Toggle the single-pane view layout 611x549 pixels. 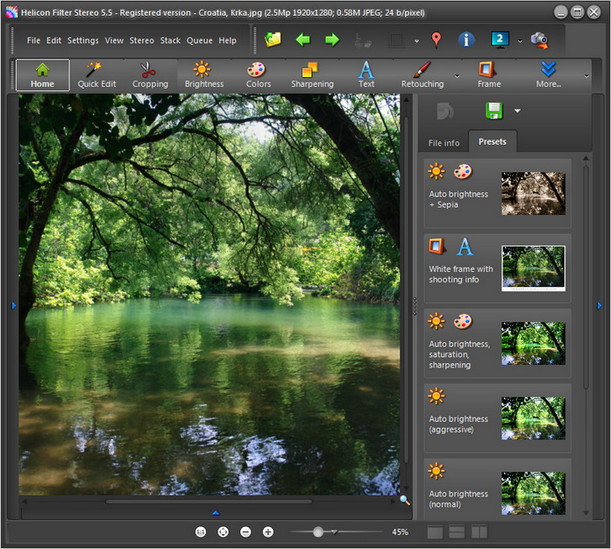435,532
